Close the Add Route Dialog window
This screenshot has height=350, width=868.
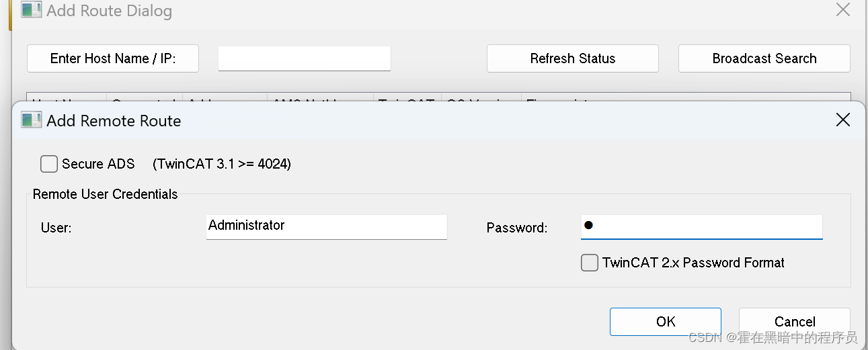point(842,10)
